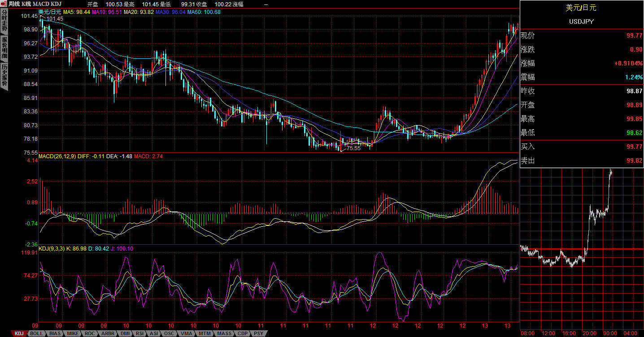Switch to the PSY indicator tab
The width and height of the screenshot is (644, 337).
(259, 333)
